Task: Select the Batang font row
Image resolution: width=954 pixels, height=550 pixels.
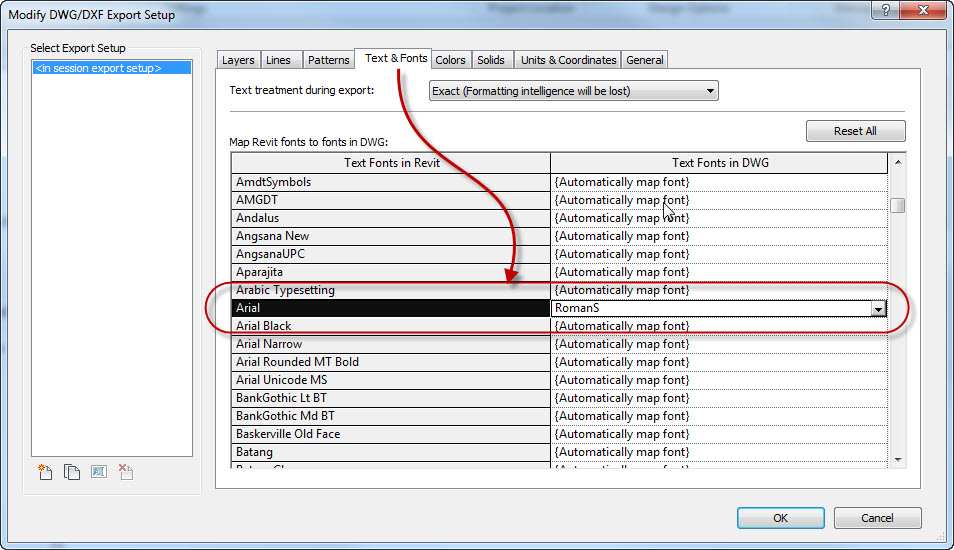Action: click(x=391, y=452)
